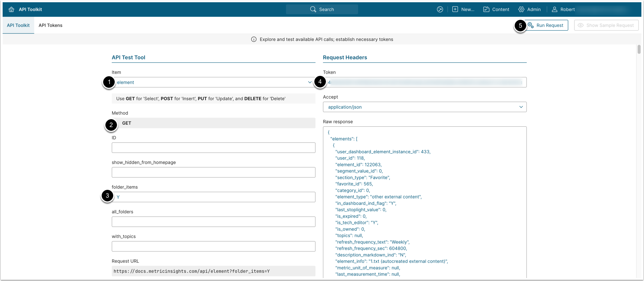Open the Admin gear icon
This screenshot has width=644, height=281.
521,9
